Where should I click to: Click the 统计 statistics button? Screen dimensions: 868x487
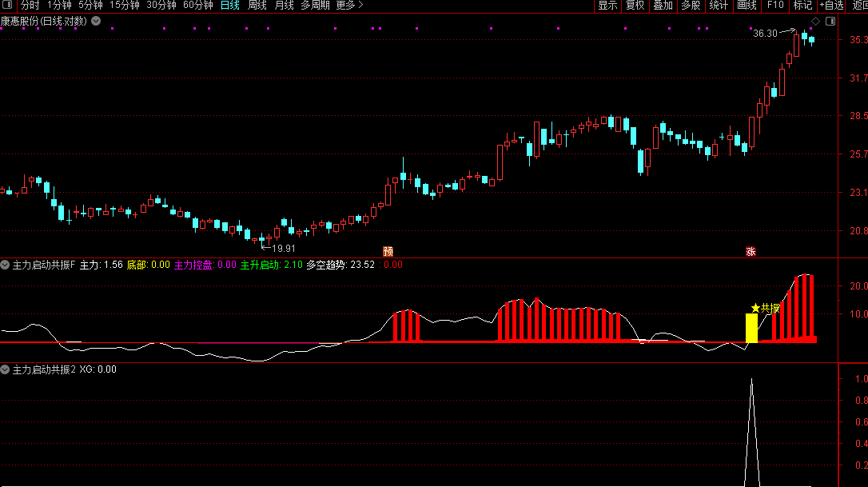tap(719, 6)
